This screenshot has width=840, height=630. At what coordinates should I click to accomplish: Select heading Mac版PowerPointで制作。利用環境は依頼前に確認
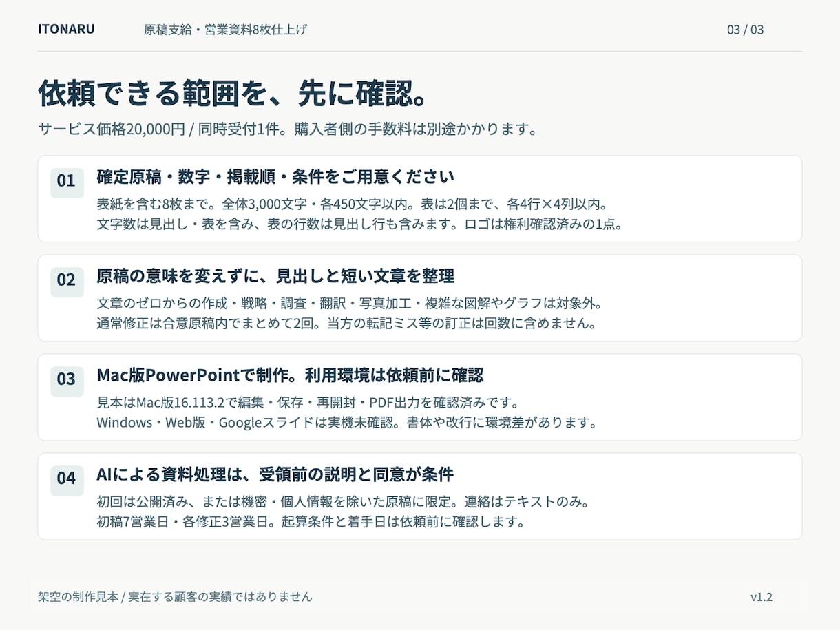(290, 375)
